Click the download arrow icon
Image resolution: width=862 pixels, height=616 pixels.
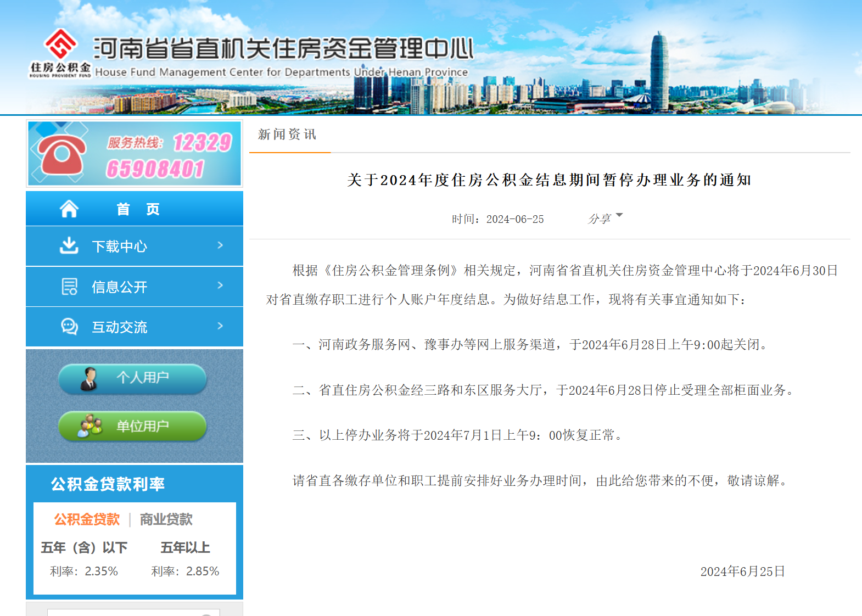(x=69, y=246)
